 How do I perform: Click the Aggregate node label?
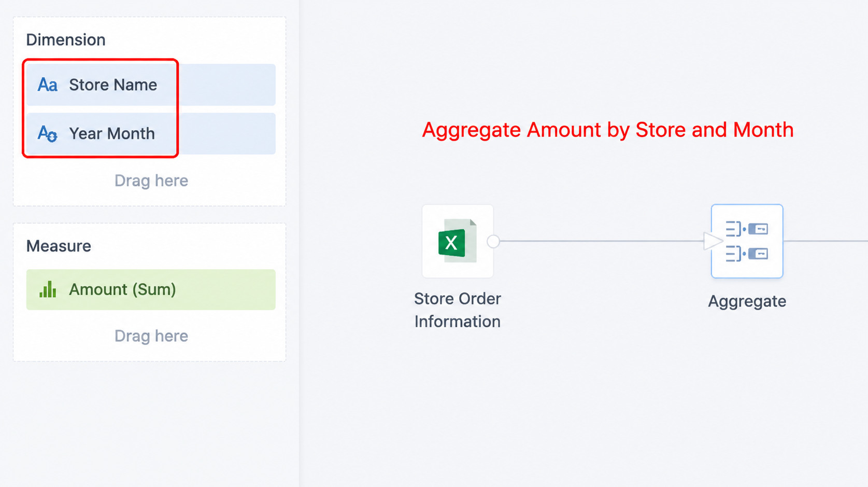point(747,301)
